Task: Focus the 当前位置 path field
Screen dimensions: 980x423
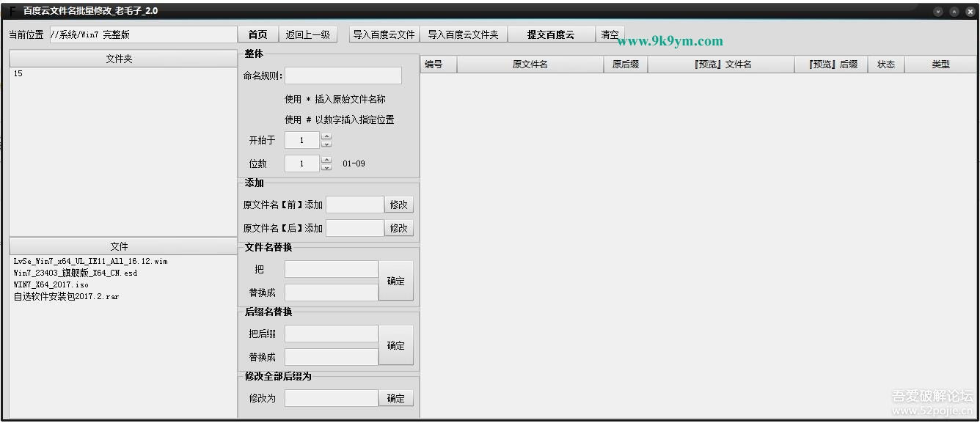Action: (x=143, y=34)
